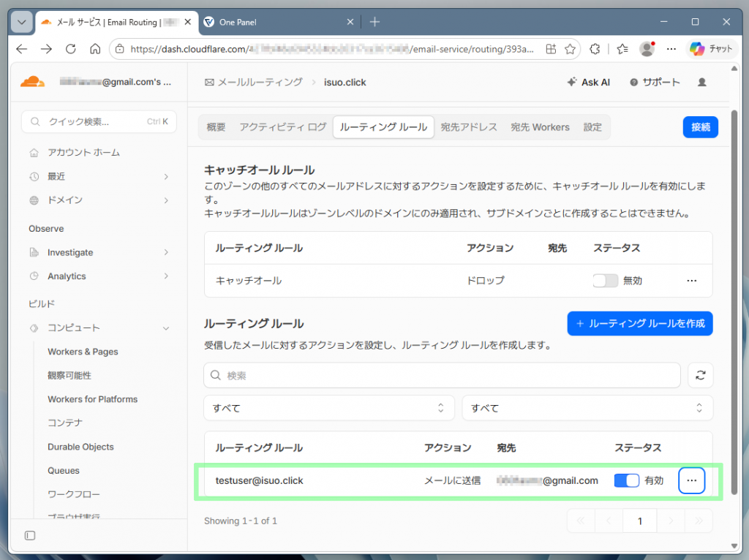
Task: Expand the ドメイン sidebar section
Action: coord(99,200)
